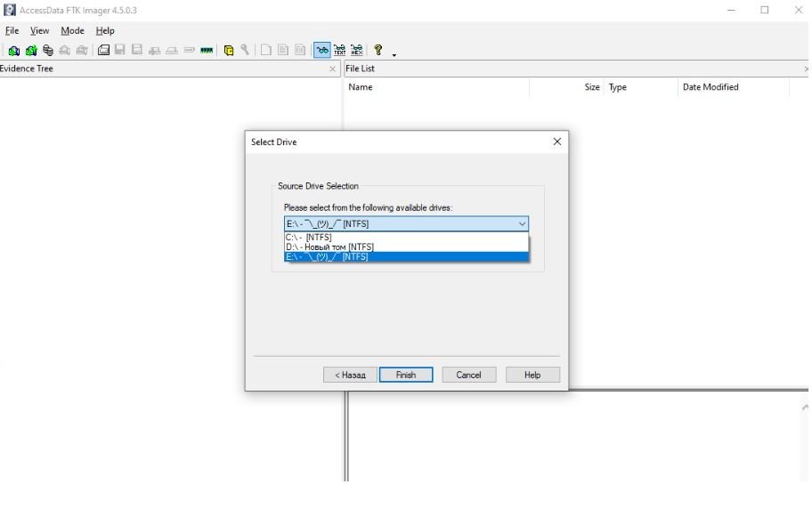Image resolution: width=812 pixels, height=509 pixels.
Task: Click the green Capture Memory icon
Action: [x=207, y=50]
